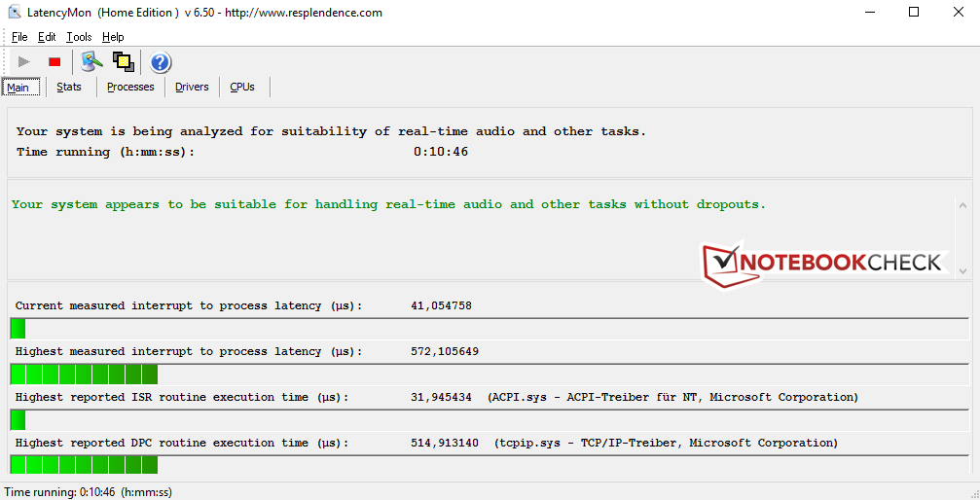Switch to the CPUs tab
Image resolution: width=980 pixels, height=500 pixels.
coord(242,87)
